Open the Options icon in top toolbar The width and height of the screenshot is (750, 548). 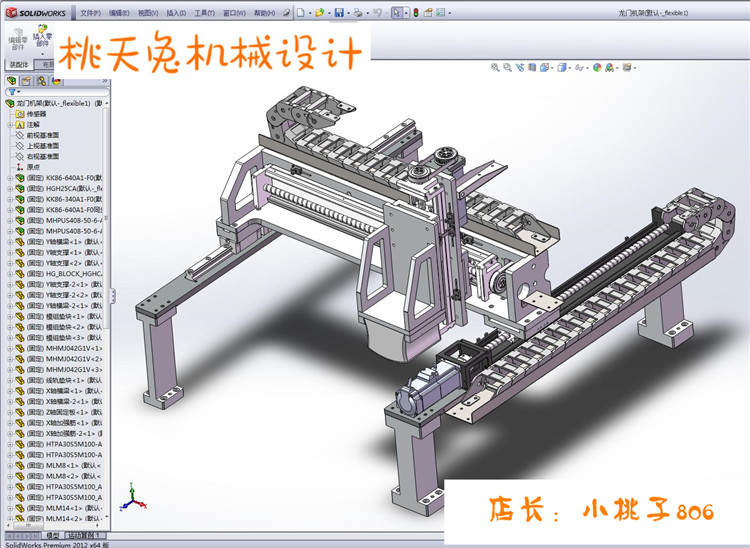[x=441, y=13]
